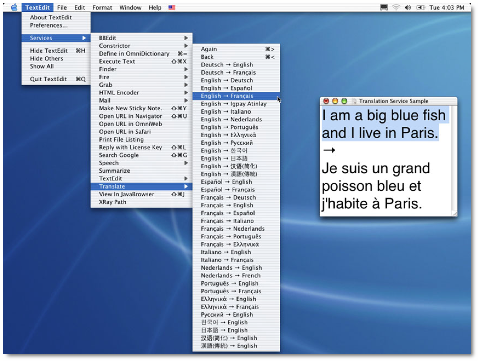Choose Again in Translate submenu

[x=236, y=49]
